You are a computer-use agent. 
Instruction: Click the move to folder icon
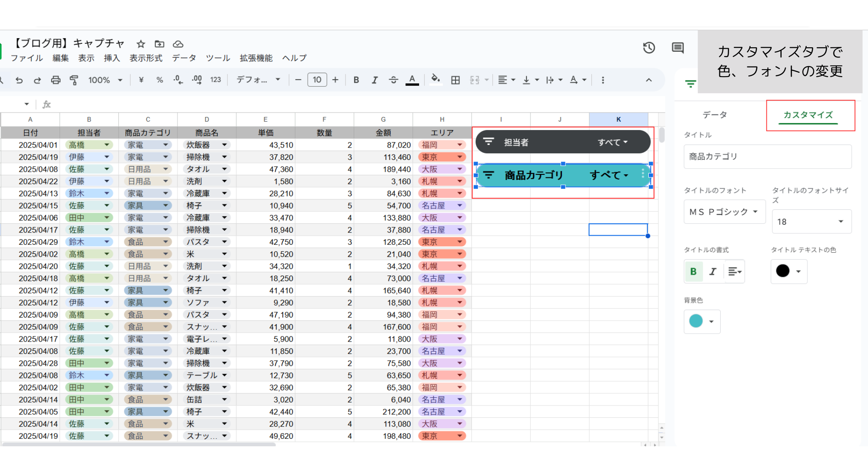pyautogui.click(x=160, y=44)
